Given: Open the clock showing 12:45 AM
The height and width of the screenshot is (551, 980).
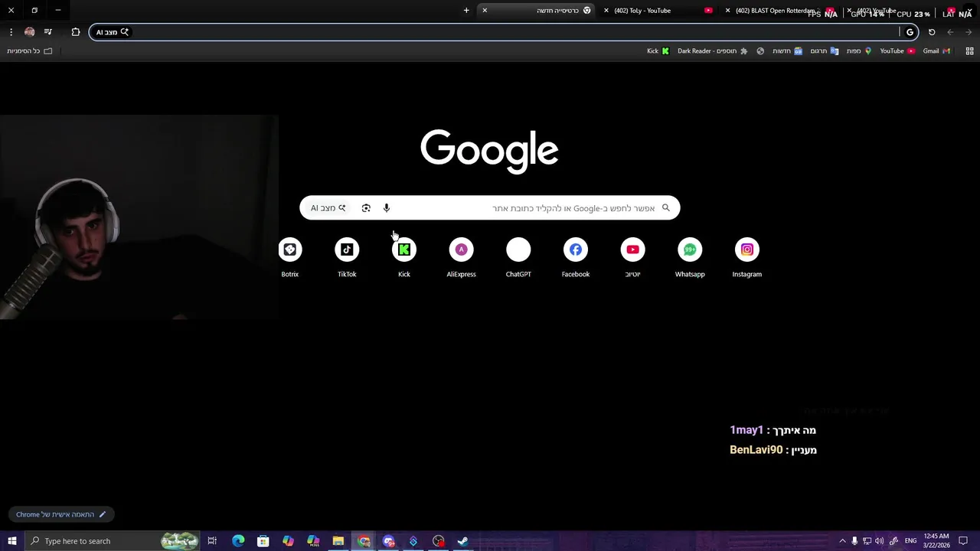Looking at the screenshot, I should [936, 541].
